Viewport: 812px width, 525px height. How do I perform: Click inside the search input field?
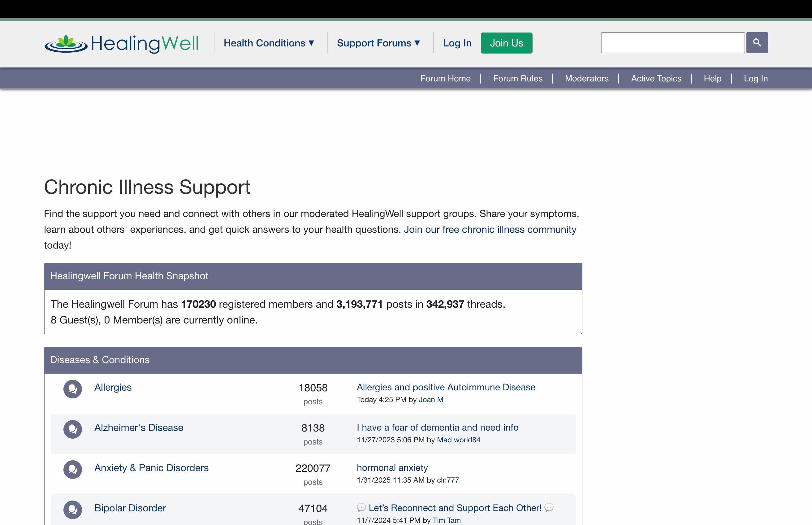(x=673, y=43)
